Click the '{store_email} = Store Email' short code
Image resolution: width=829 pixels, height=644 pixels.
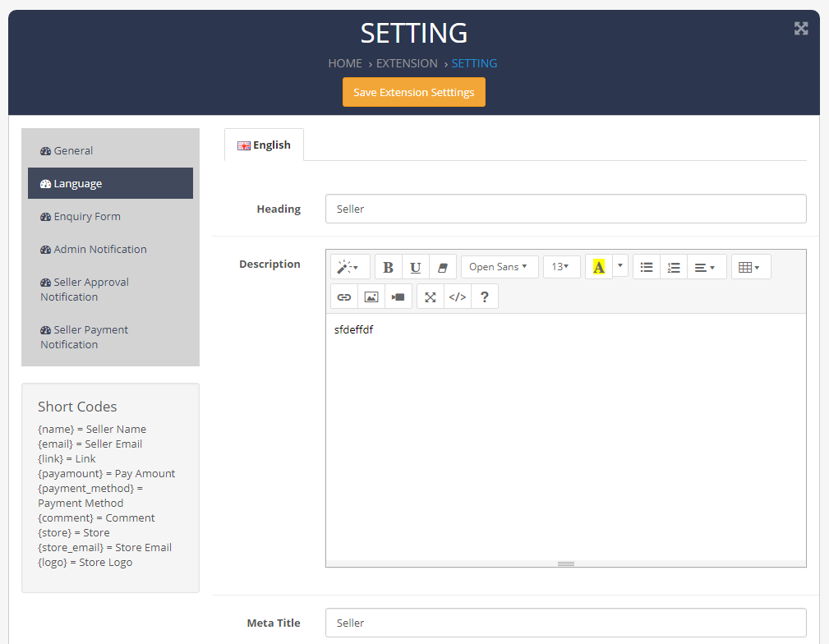pos(104,548)
